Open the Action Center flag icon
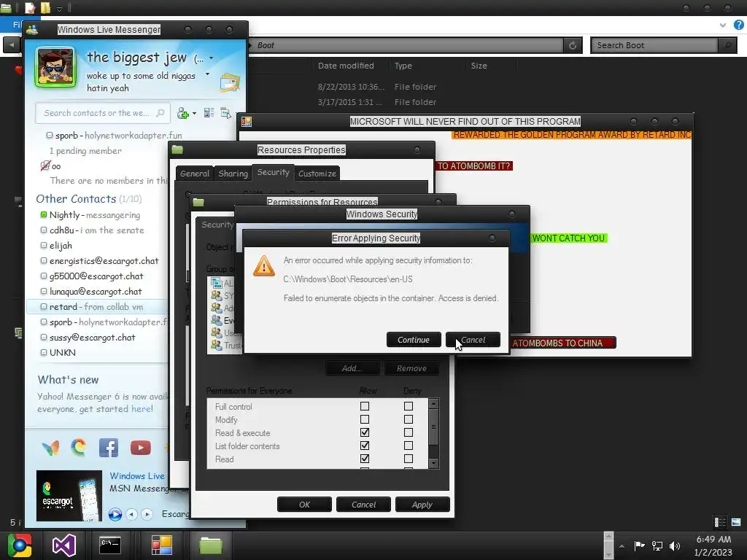The width and height of the screenshot is (747, 560). 639,545
